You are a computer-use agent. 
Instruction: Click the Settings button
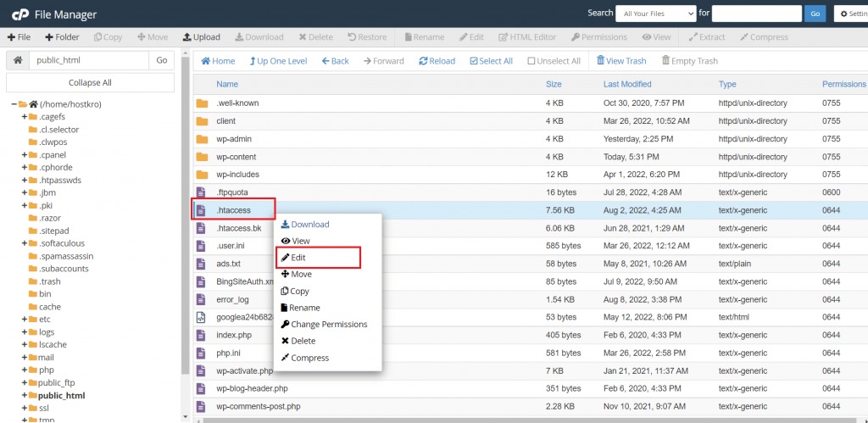click(851, 14)
